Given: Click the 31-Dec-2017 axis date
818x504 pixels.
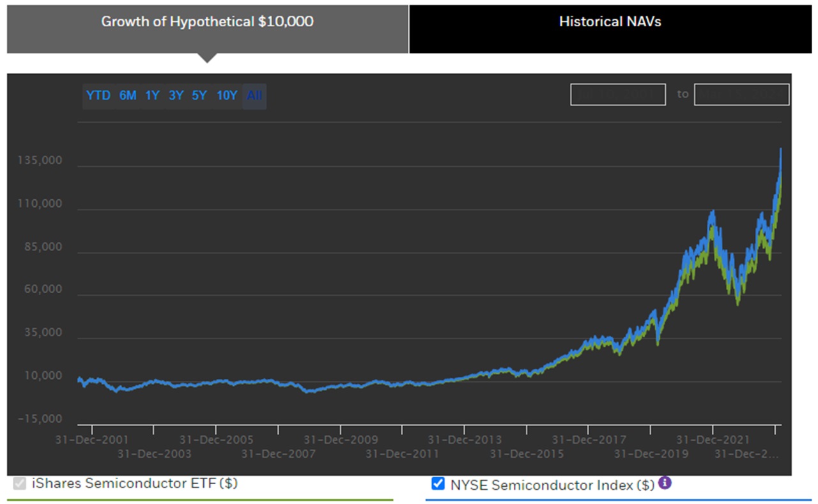Looking at the screenshot, I should [589, 439].
